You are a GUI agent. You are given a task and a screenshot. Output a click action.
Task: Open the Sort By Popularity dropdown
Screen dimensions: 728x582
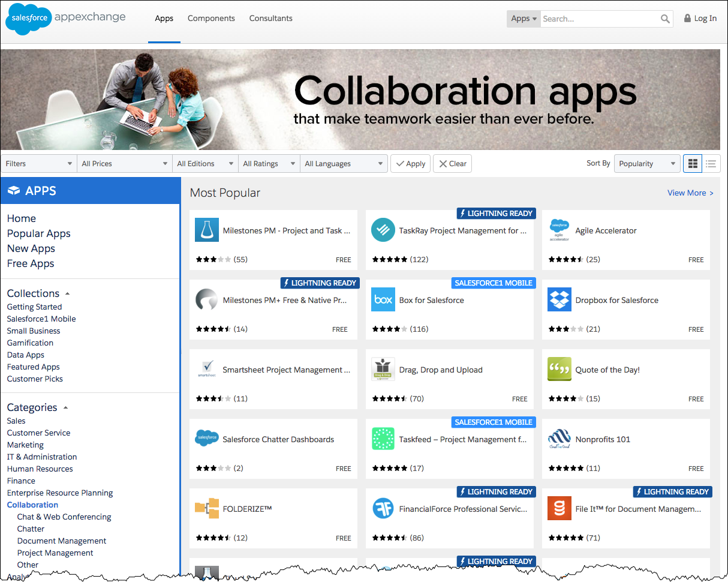(648, 163)
